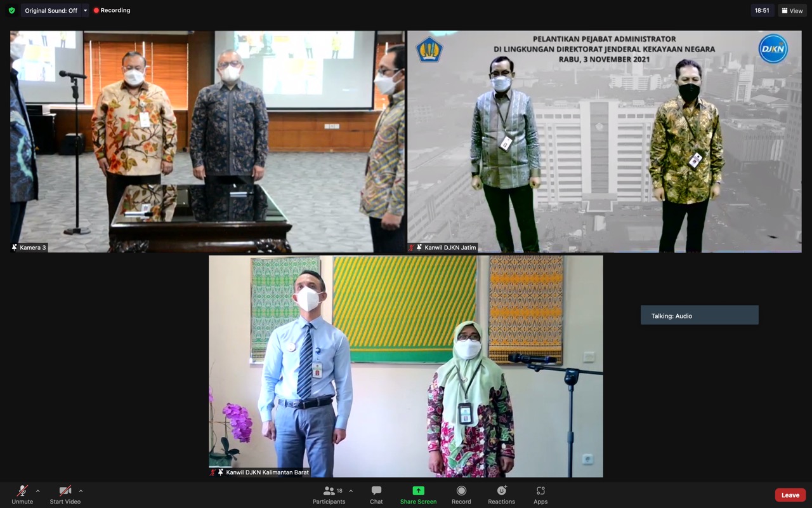Expand video options chevron beside Start Video
Screen dimensions: 812x508
pyautogui.click(x=81, y=491)
